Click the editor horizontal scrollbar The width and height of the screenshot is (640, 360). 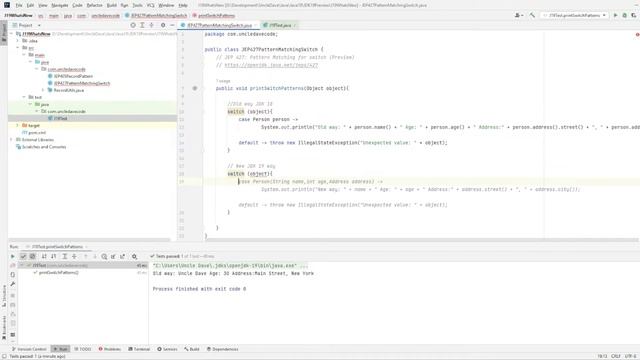click(422, 240)
